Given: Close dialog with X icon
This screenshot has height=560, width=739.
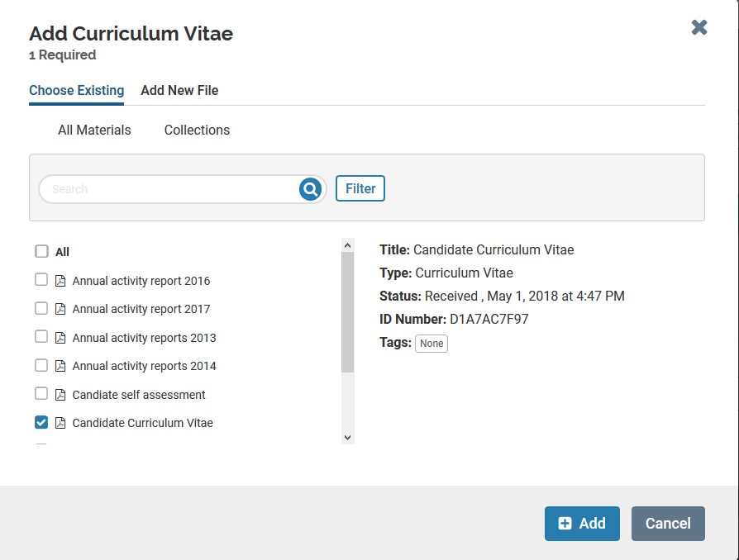Looking at the screenshot, I should (699, 27).
